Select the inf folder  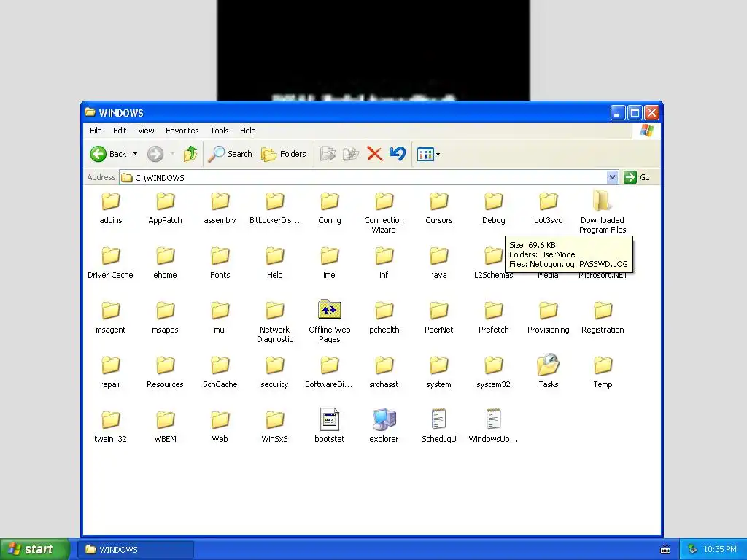tap(384, 262)
